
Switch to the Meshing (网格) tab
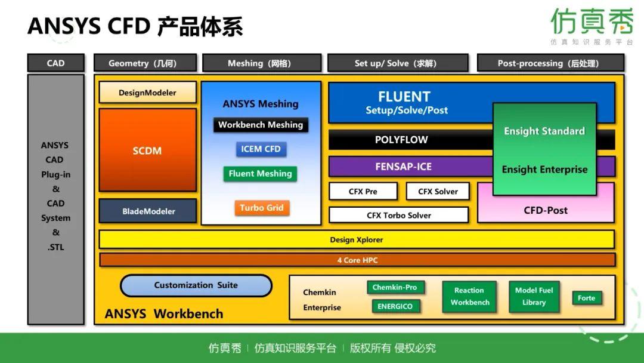tap(261, 63)
